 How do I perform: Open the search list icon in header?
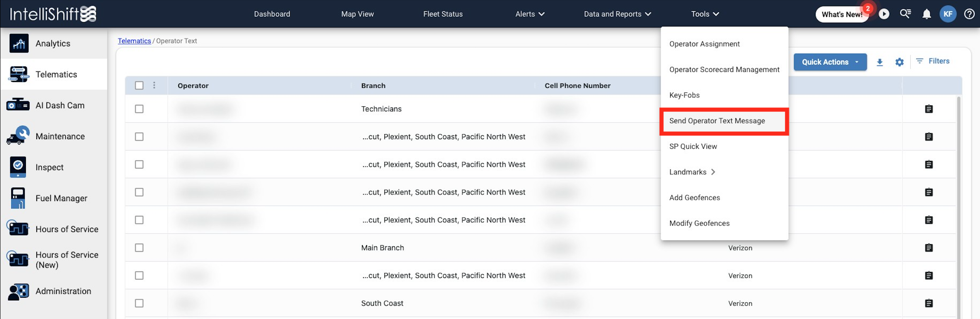coord(905,14)
